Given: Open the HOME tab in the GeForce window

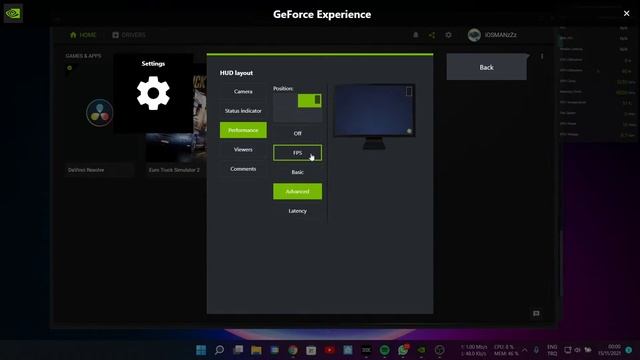Looking at the screenshot, I should [x=83, y=35].
